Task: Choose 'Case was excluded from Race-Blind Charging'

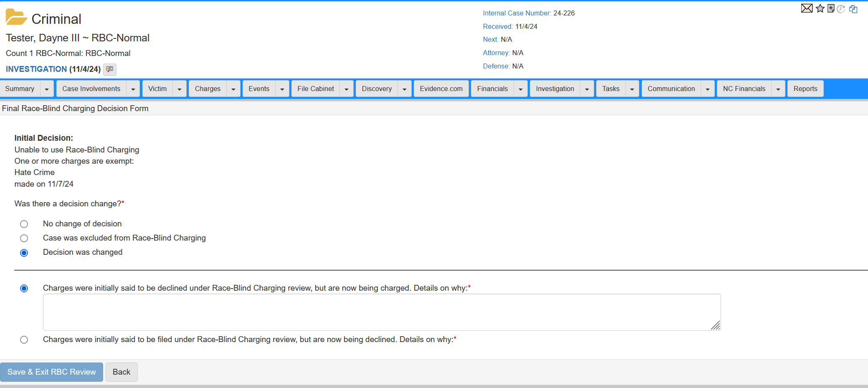Action: pos(24,238)
